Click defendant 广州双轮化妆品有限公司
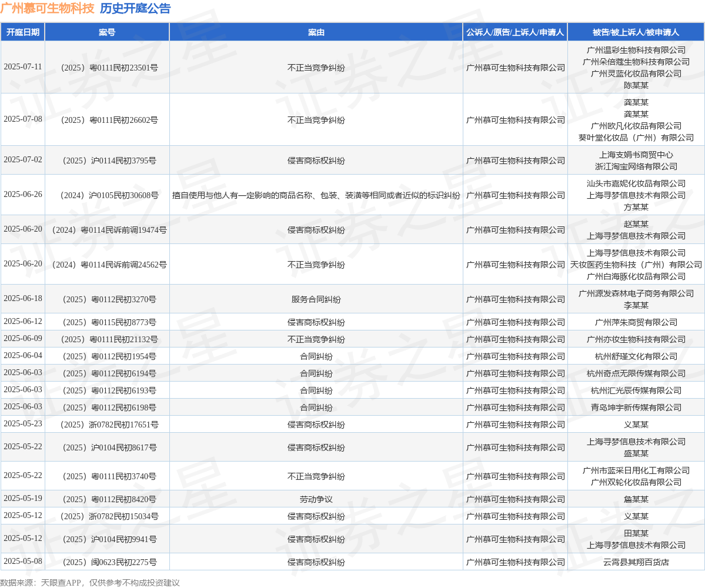Viewport: 705px width, 588px height. tap(636, 482)
